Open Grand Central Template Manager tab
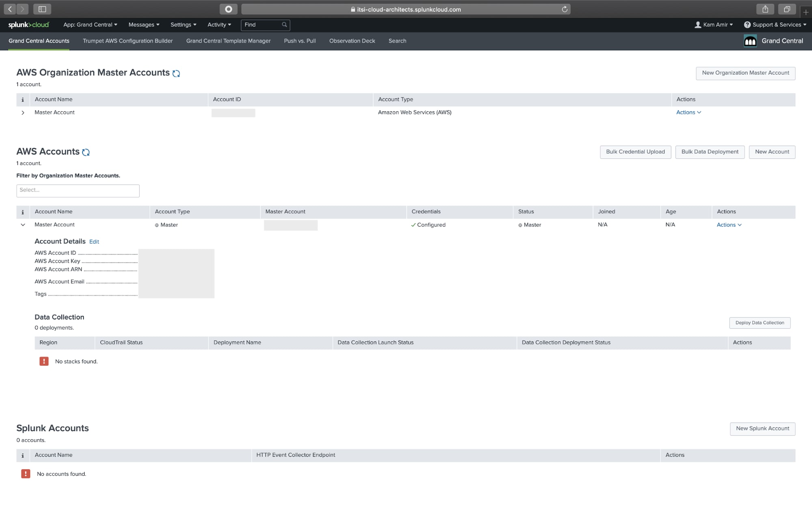Image resolution: width=812 pixels, height=507 pixels. (x=228, y=41)
